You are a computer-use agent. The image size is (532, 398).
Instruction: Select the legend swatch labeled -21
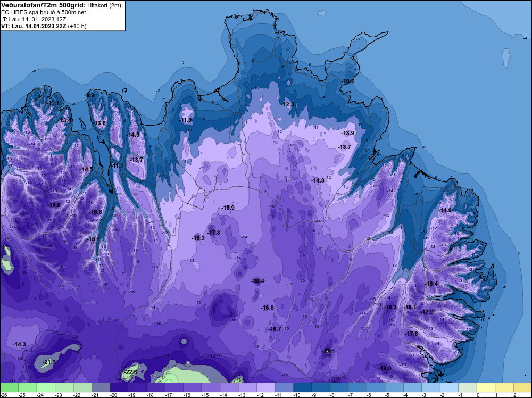tap(101, 387)
